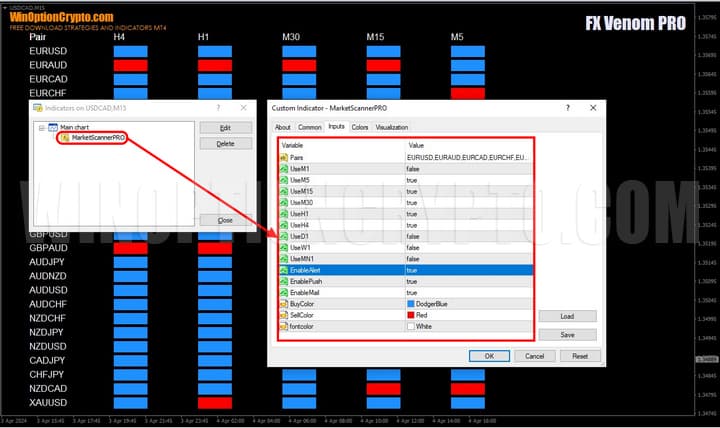
Task: Click the fontcolor row icon
Action: (x=284, y=327)
